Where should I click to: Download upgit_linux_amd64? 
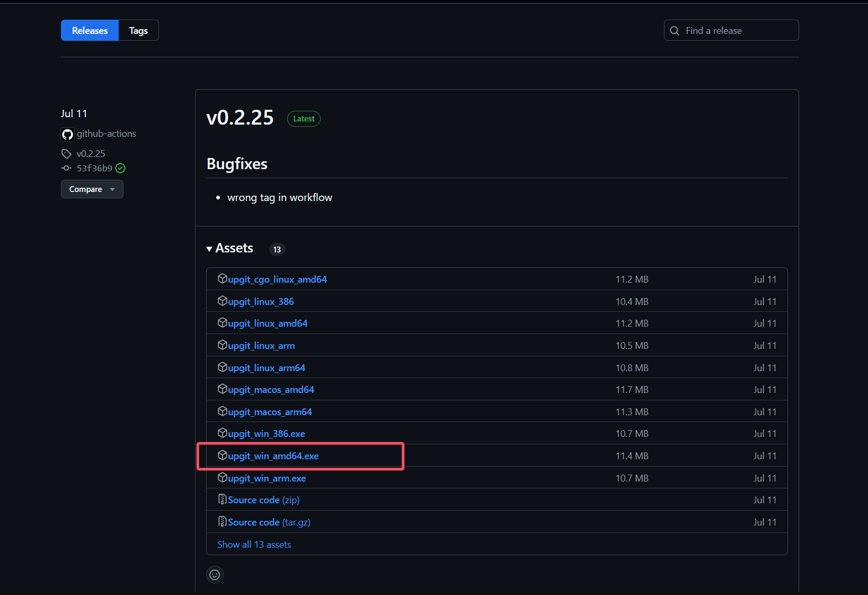[268, 323]
